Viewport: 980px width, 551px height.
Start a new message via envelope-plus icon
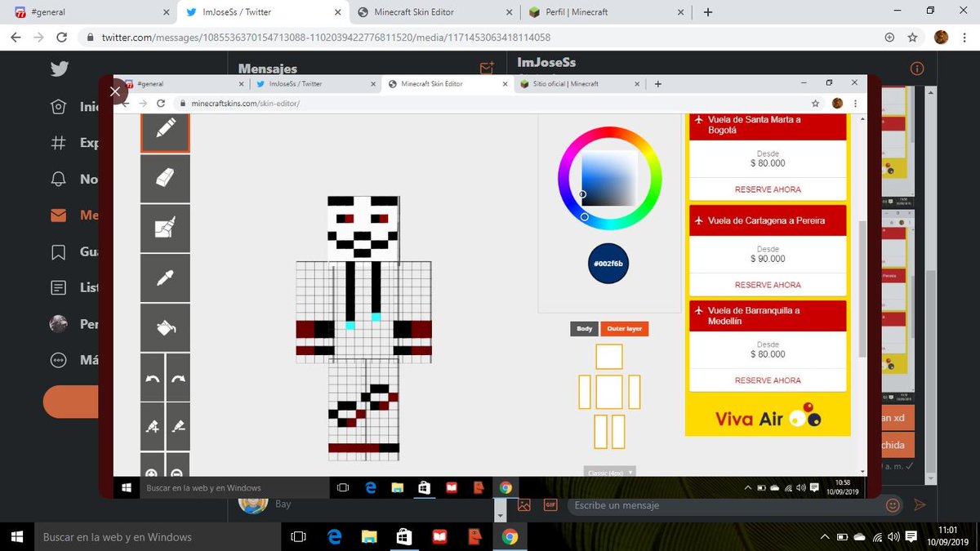pos(487,69)
